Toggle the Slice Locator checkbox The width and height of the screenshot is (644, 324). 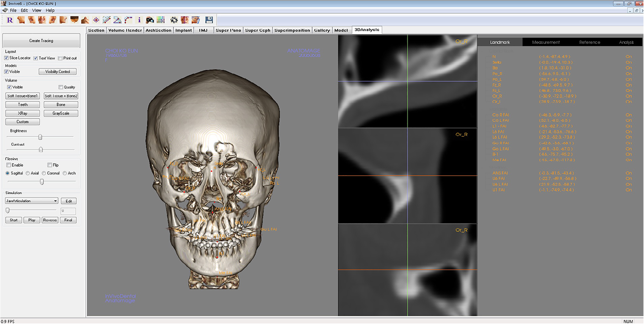(x=6, y=58)
